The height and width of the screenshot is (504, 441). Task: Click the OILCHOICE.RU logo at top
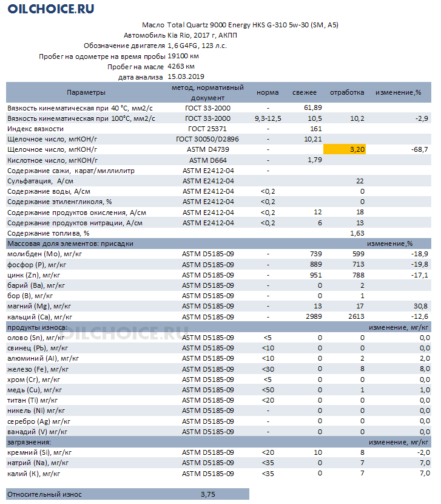(x=51, y=9)
